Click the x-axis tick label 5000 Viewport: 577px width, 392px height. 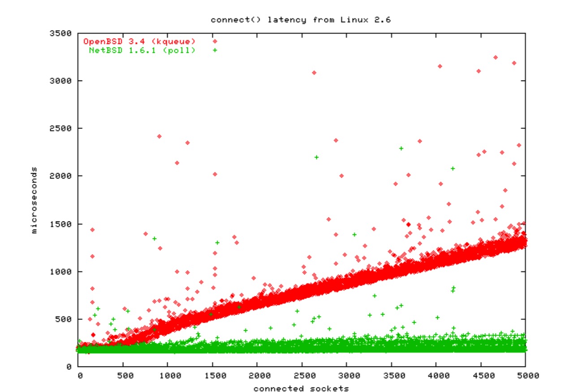[x=528, y=375]
